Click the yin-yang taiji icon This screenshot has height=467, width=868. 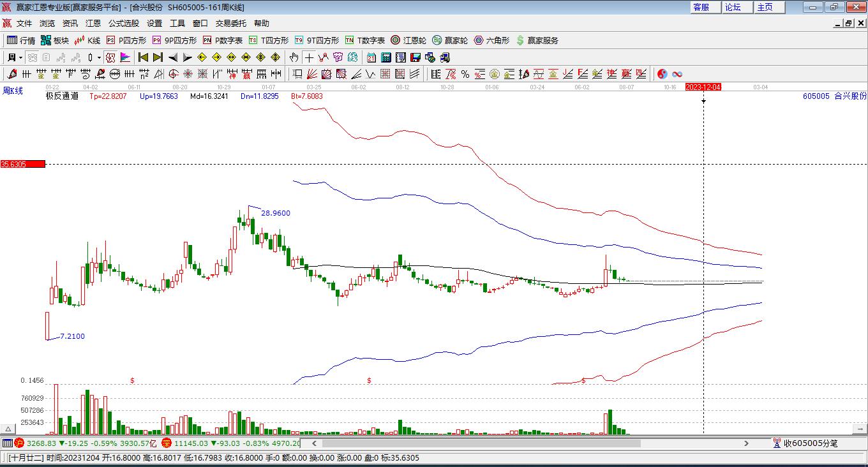(662, 74)
